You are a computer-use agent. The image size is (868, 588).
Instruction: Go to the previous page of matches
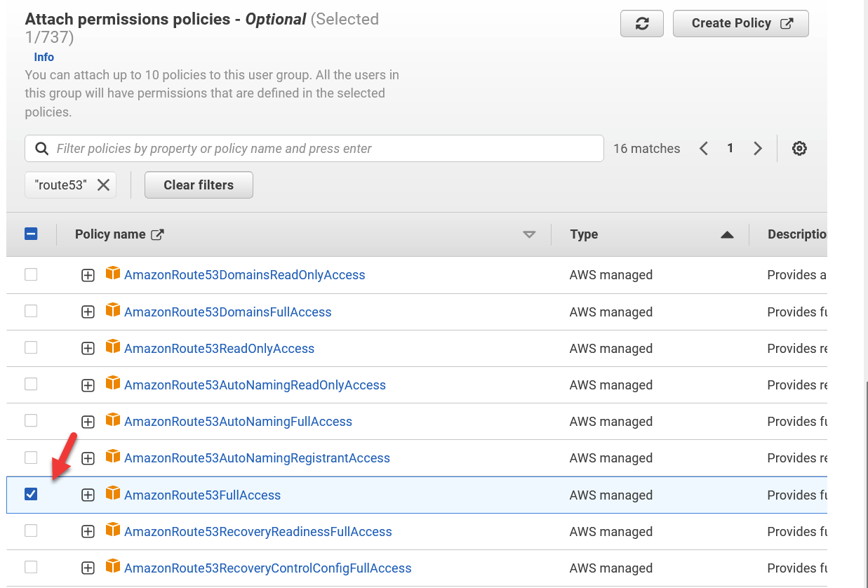coord(704,149)
